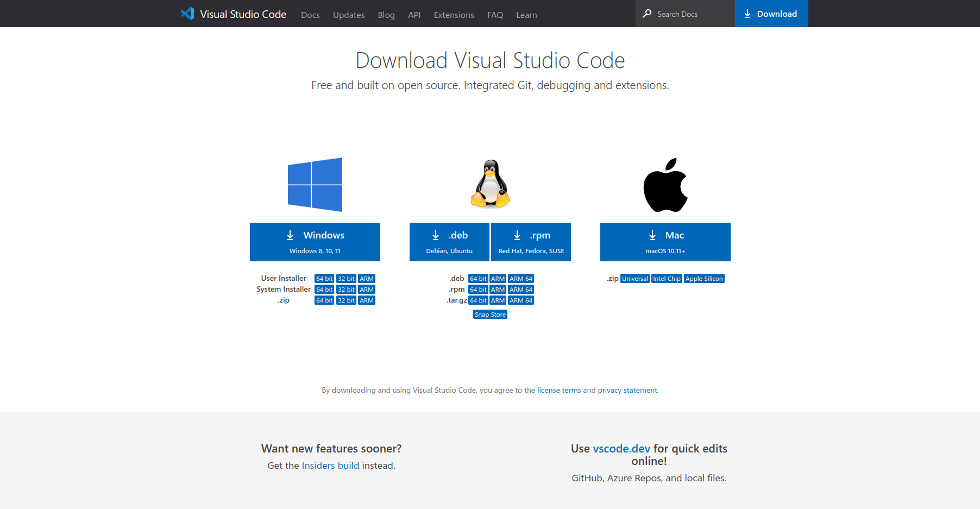Get Windows User Installer 64 bit
This screenshot has height=509, width=980.
[324, 279]
